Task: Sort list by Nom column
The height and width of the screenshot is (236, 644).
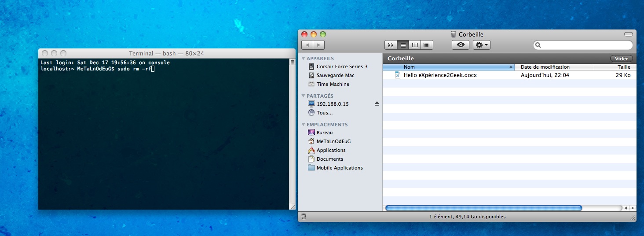Action: (448, 67)
